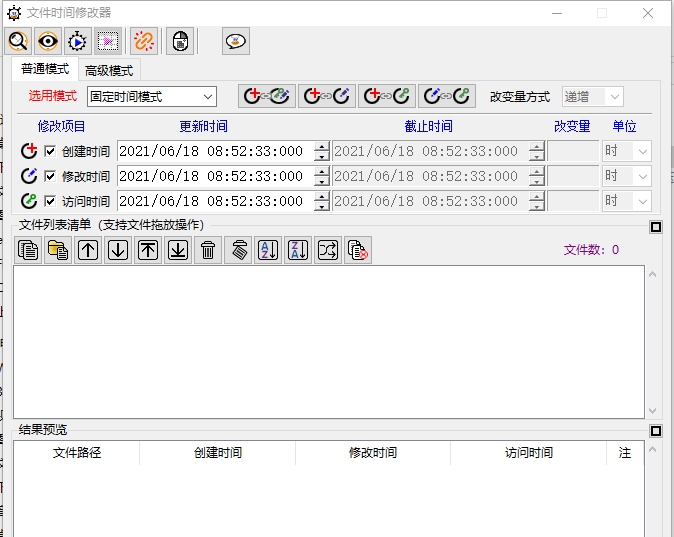Click the file list scroll up arrow
Image resolution: width=674 pixels, height=537 pixels.
coord(653,274)
